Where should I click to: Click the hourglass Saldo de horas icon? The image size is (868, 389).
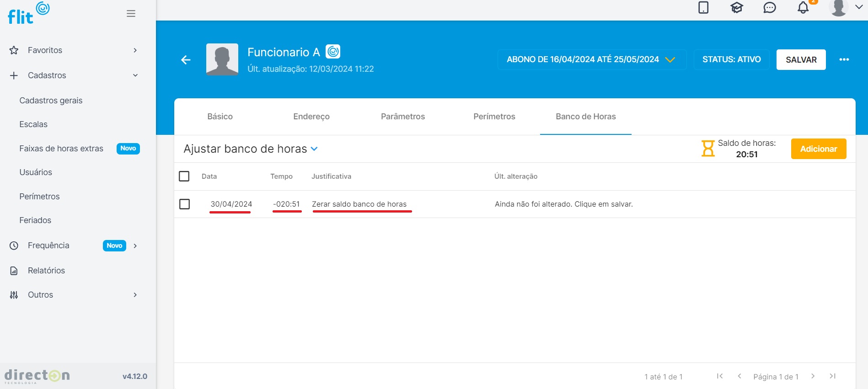tap(708, 149)
